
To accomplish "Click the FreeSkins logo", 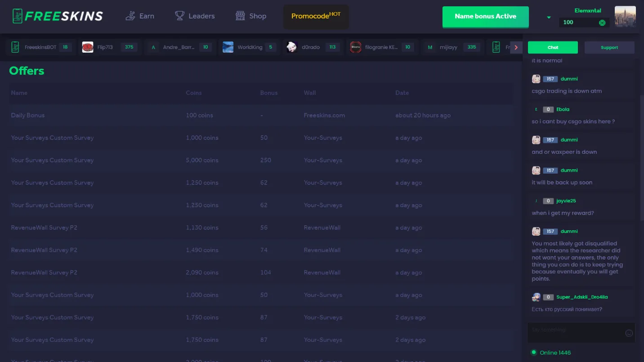I will click(58, 16).
